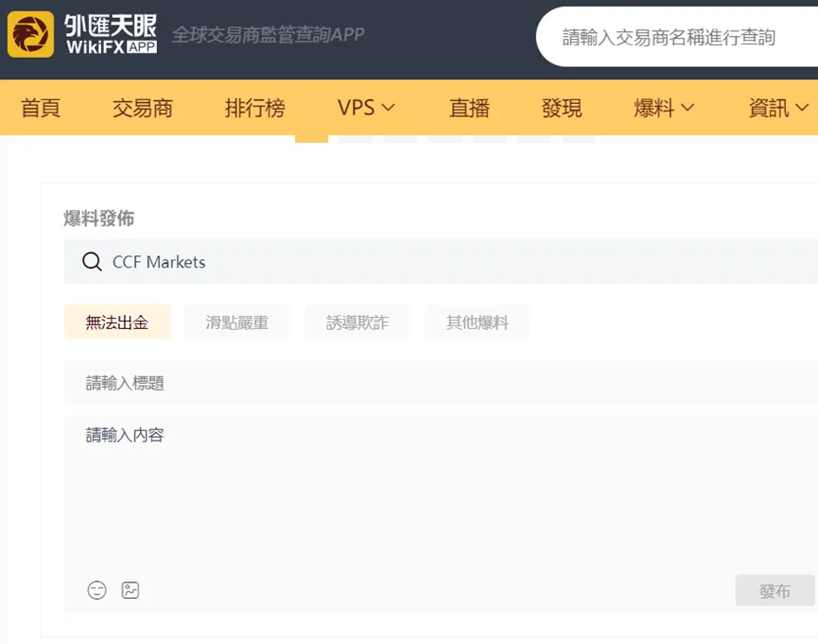Expand the 資訊 news dropdown
The image size is (818, 644).
[778, 108]
